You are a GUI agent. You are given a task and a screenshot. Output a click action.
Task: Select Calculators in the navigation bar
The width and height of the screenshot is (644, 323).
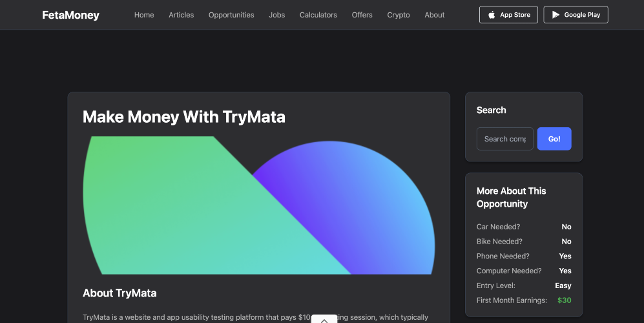318,15
